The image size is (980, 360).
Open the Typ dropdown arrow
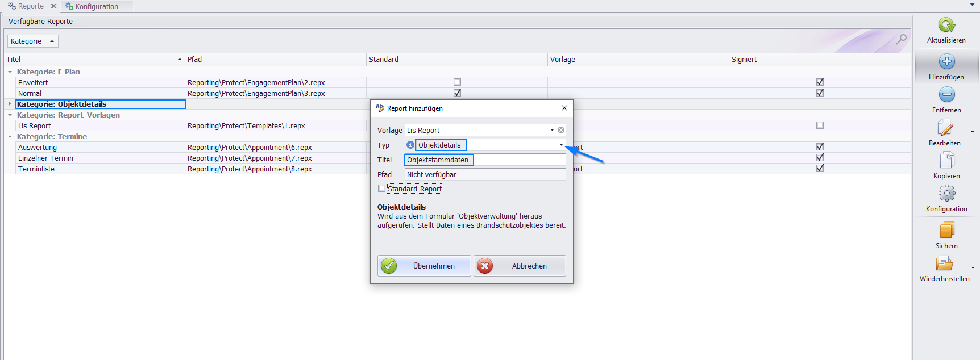tap(561, 145)
